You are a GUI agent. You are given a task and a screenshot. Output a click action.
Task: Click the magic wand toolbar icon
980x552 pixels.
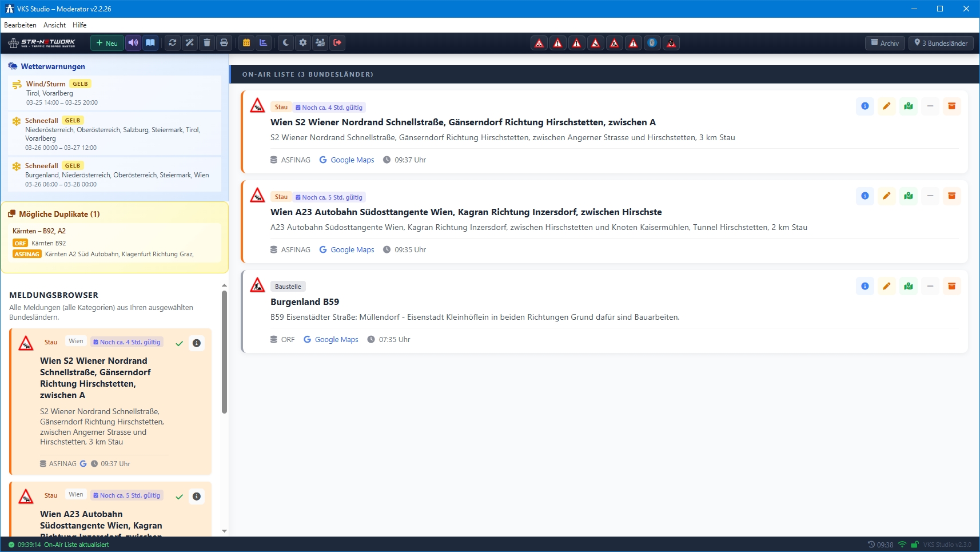[190, 43]
